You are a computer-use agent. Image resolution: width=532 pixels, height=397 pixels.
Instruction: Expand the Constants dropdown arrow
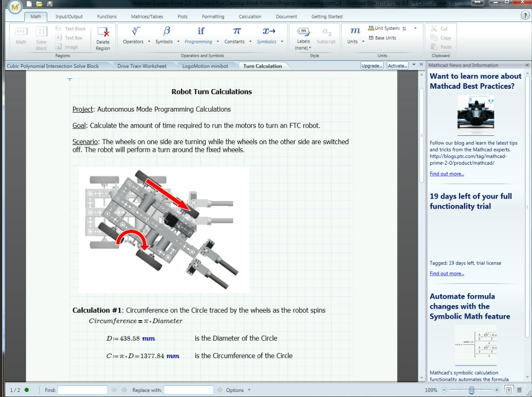pyautogui.click(x=250, y=42)
